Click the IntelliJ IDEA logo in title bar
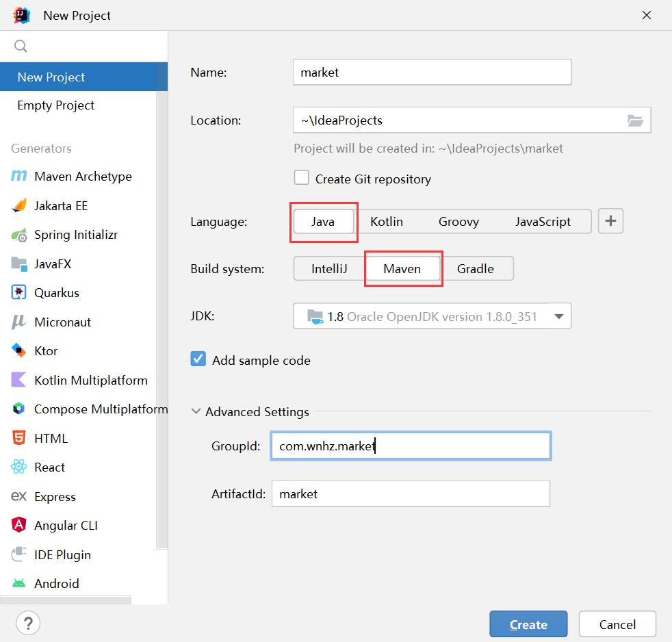This screenshot has width=672, height=642. [x=21, y=16]
